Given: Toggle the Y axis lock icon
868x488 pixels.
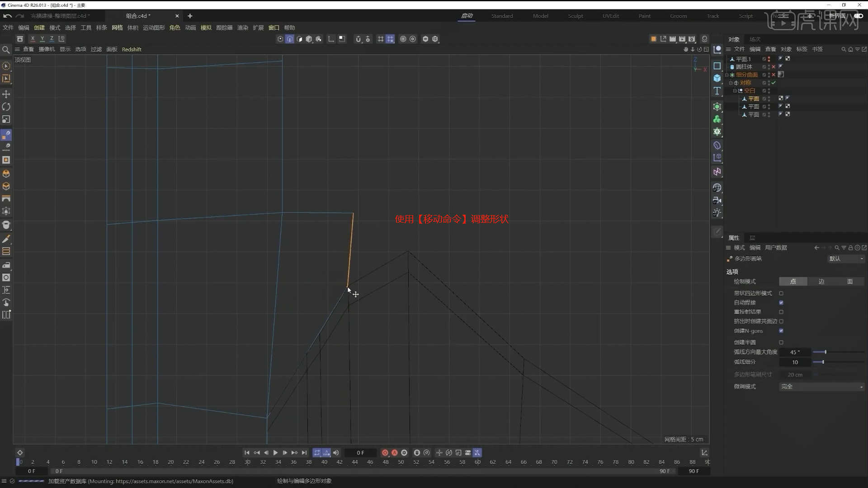Looking at the screenshot, I should [x=42, y=39].
